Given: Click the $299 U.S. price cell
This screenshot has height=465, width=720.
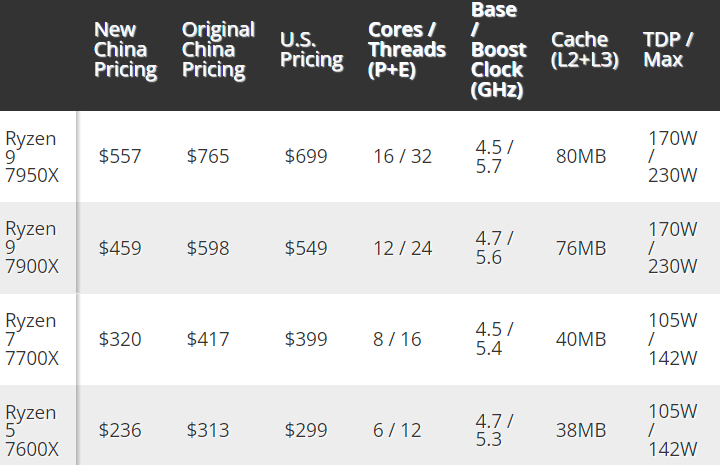Looking at the screenshot, I should pyautogui.click(x=306, y=431).
